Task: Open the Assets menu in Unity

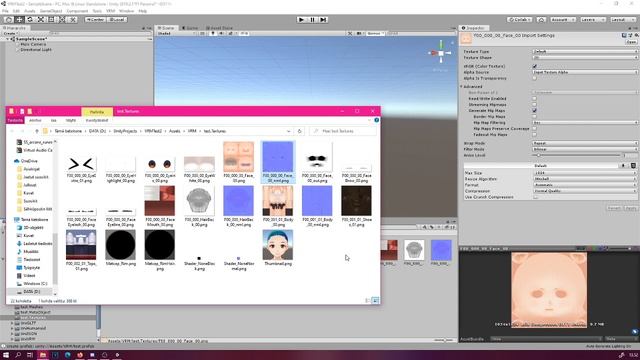Action: click(30, 11)
